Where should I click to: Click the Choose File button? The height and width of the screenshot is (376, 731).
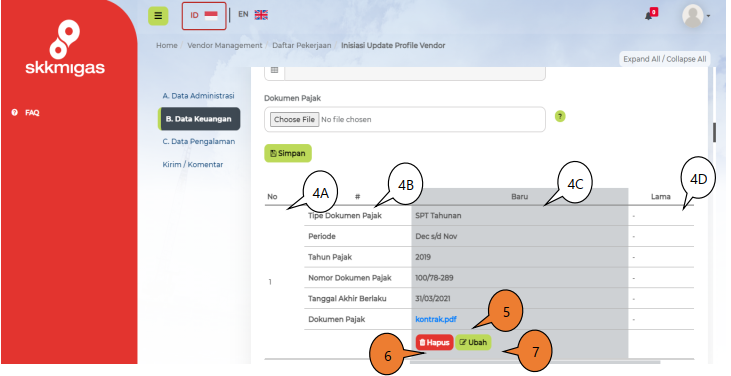click(295, 119)
